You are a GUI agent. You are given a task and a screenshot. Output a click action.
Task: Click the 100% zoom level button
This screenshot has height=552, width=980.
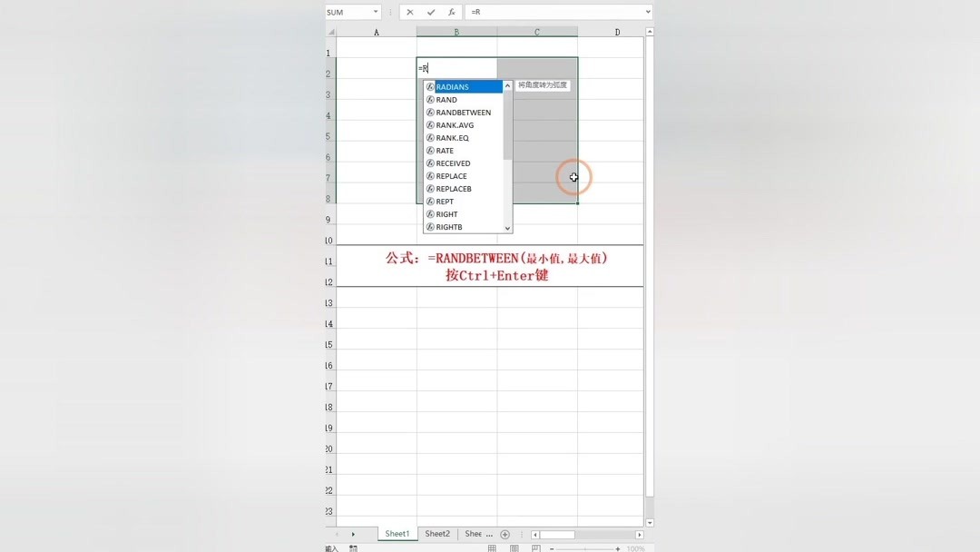(x=634, y=548)
